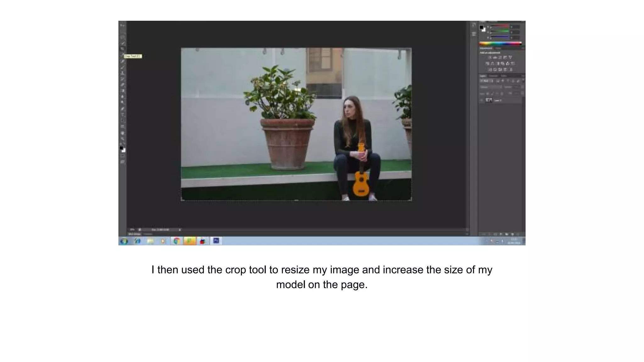Add a Photo Filter adjustment
Screen dimensions: 644x362
click(x=502, y=63)
